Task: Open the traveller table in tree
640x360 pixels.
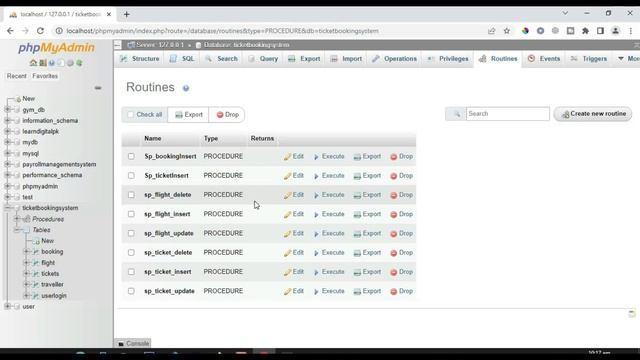Action: [x=52, y=284]
